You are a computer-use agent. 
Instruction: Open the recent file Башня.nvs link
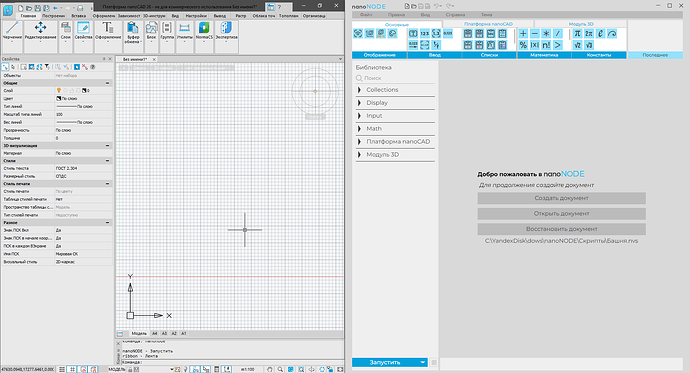pyautogui.click(x=562, y=241)
